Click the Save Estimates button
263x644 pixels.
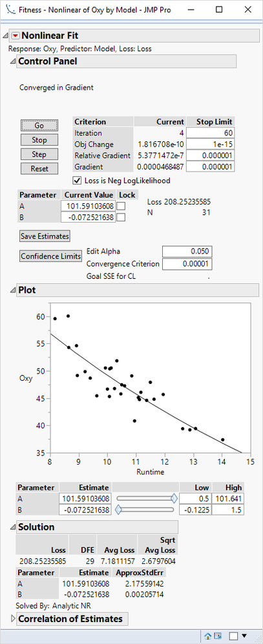45,236
